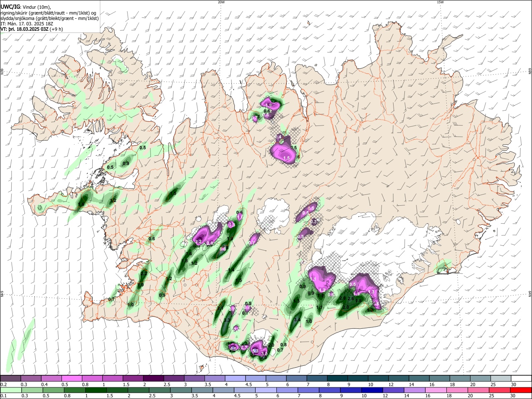Viewport: 532px width, 399px height.
Task: Click the white snow swatch starting at 30
Action: pos(520,378)
